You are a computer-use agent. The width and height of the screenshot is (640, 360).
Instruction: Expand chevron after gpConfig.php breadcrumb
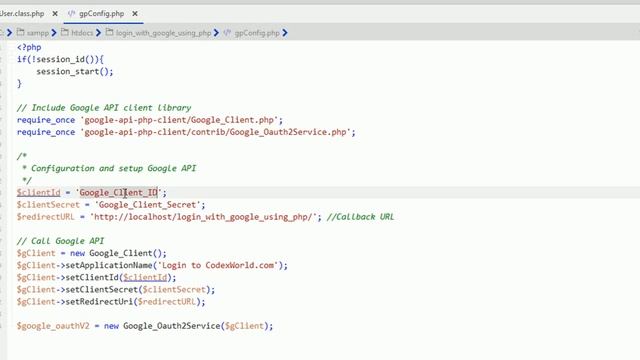coord(285,33)
